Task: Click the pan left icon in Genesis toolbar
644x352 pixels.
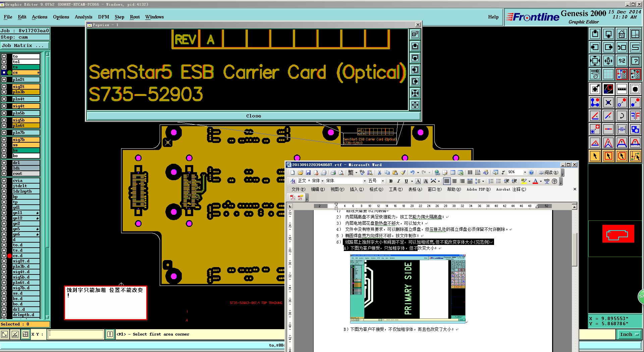Action: pos(595,47)
